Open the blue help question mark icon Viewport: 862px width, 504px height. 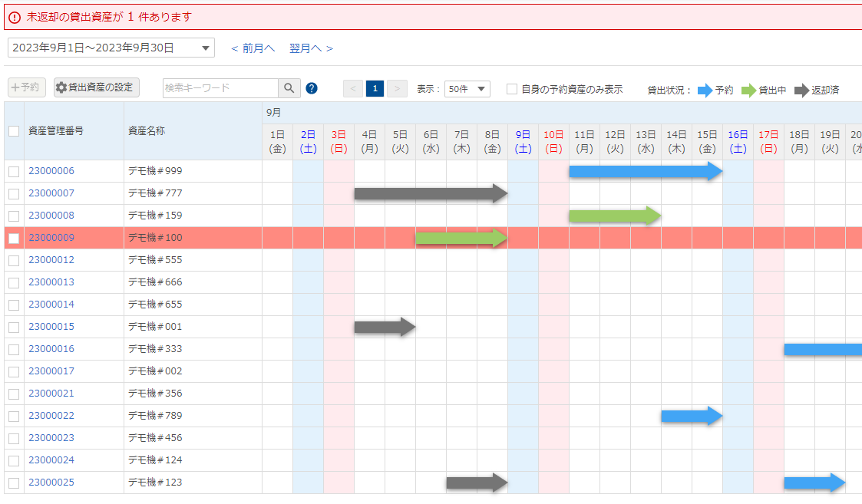pos(312,88)
